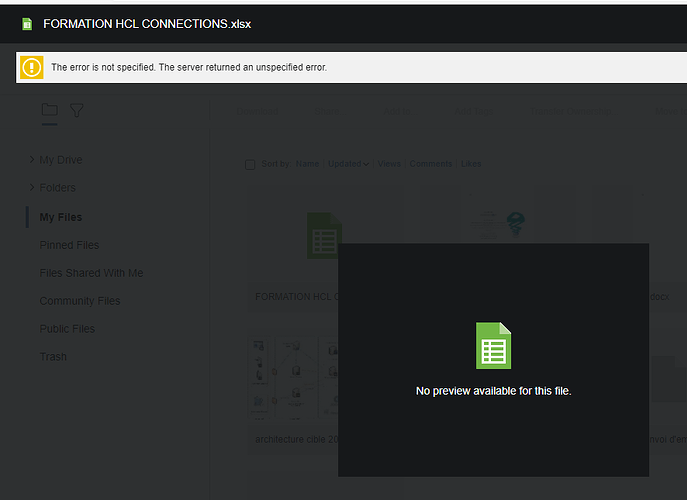Expand the Folders tree node

(32, 188)
